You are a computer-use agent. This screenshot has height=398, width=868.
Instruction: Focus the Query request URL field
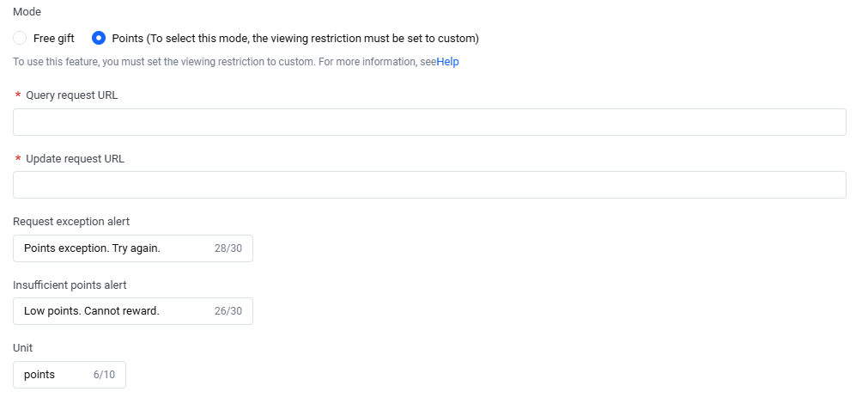[429, 122]
